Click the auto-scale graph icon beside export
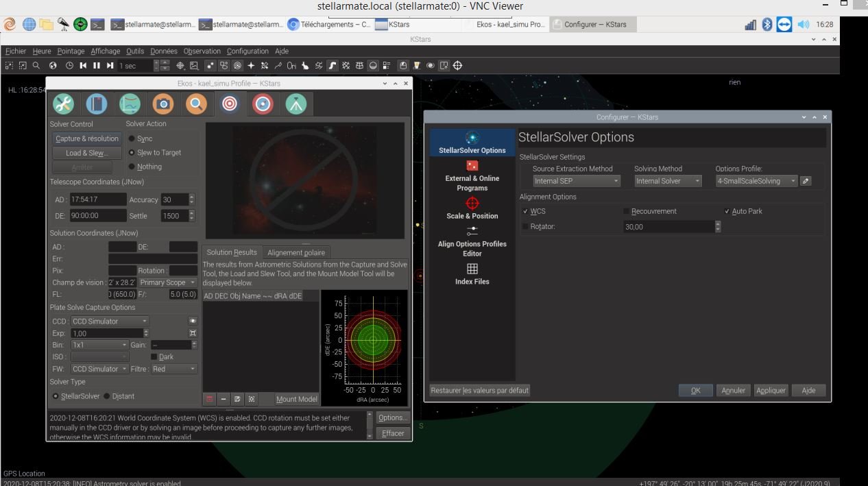 point(252,398)
